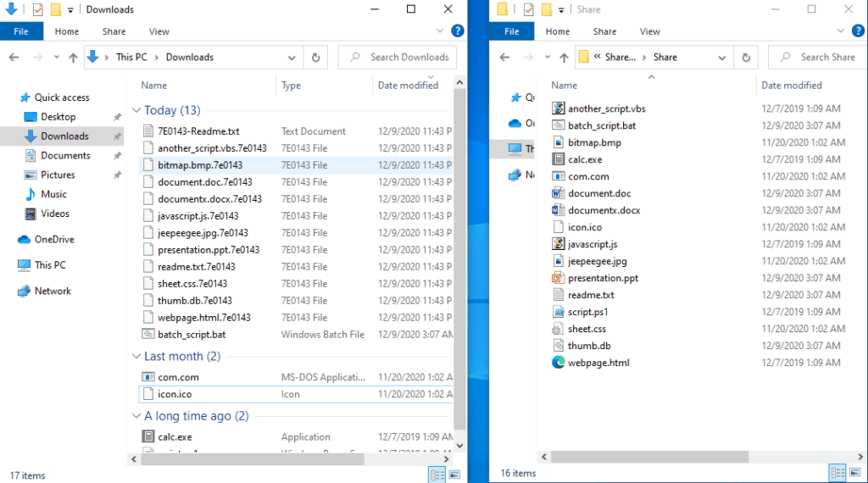The height and width of the screenshot is (483, 868).
Task: Select presentation.ppt icon in Share window
Action: 558,278
